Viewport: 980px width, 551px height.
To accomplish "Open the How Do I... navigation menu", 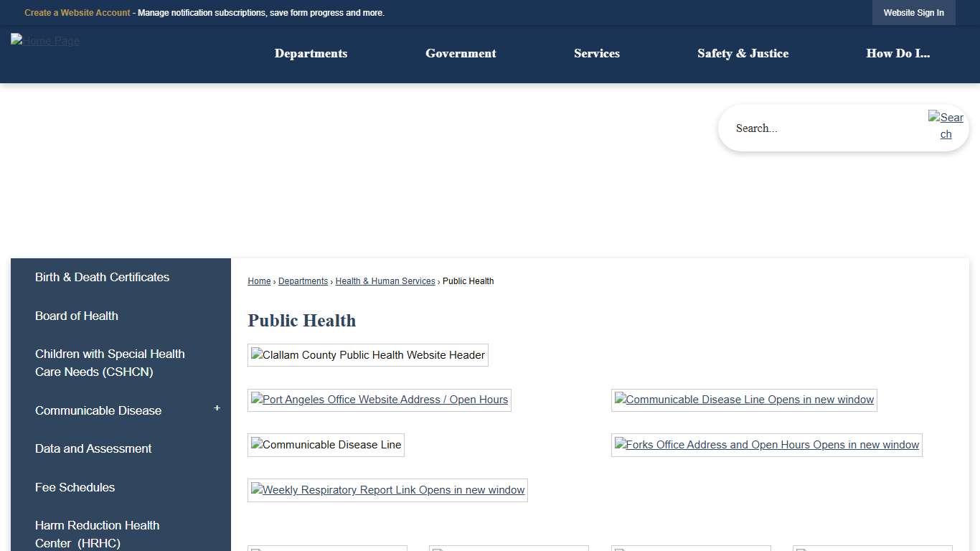I will click(x=898, y=53).
